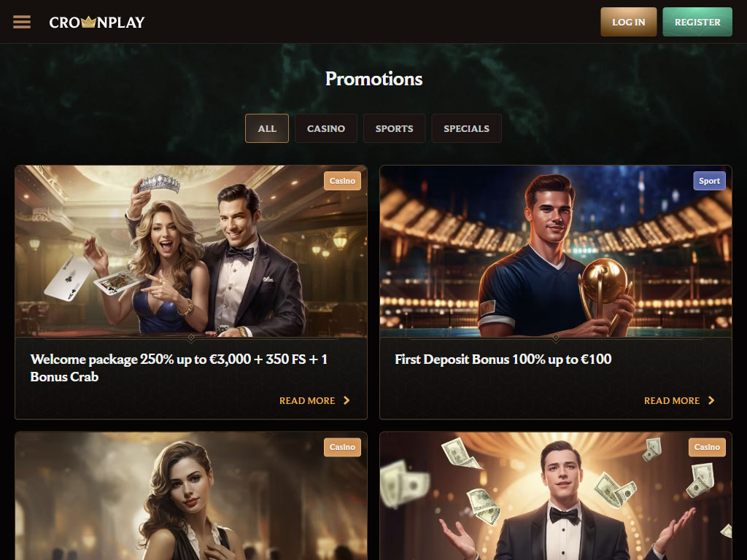Click arrow next to First Deposit Read More
Screen dimensions: 747x560
711,400
